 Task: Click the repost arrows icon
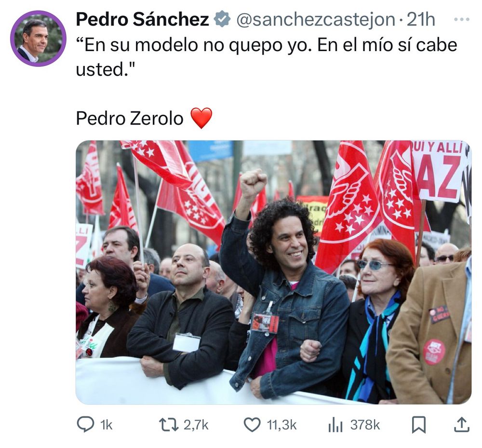[x=168, y=425]
